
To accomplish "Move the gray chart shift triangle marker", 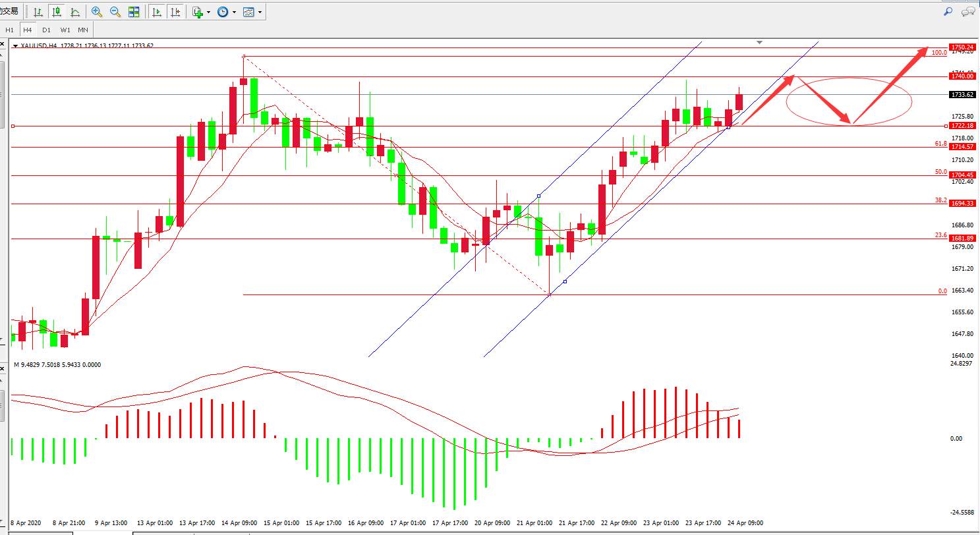I will 760,43.
